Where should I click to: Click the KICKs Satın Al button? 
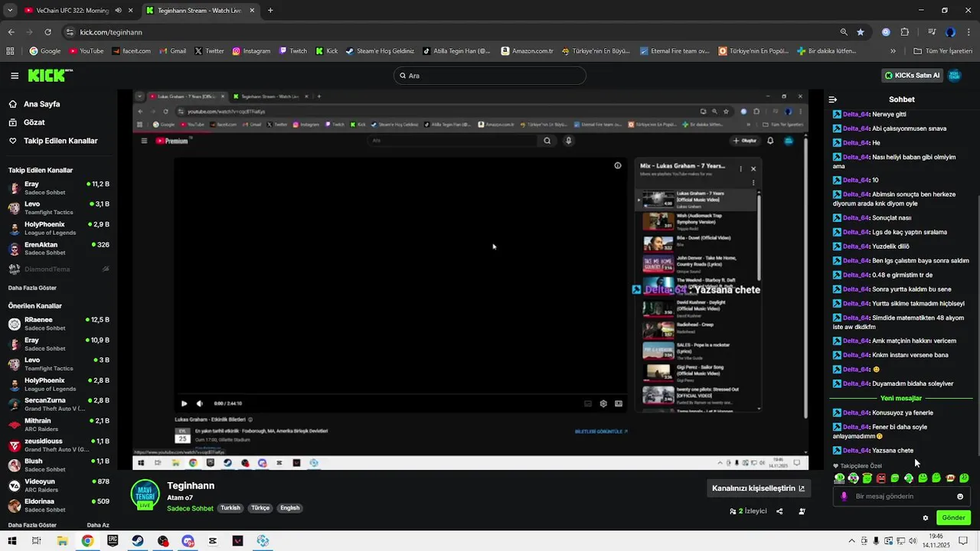912,76
